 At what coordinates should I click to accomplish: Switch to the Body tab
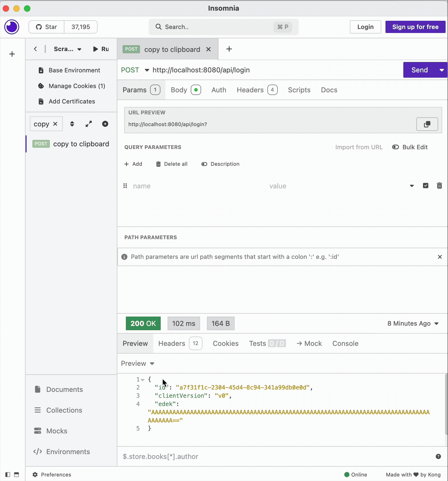186,90
